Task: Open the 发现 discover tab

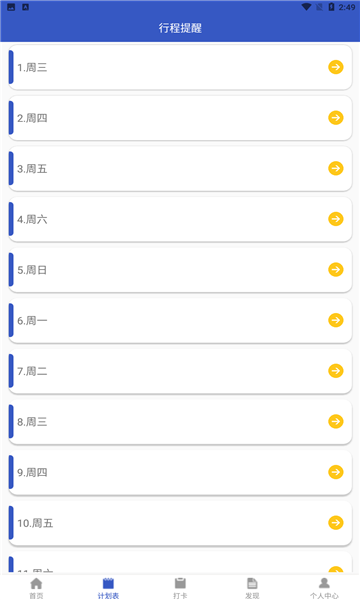Action: tap(252, 588)
